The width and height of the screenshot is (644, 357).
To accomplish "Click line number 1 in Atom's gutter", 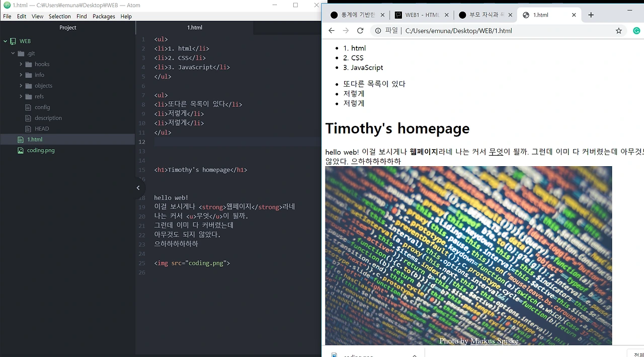I will pos(143,39).
